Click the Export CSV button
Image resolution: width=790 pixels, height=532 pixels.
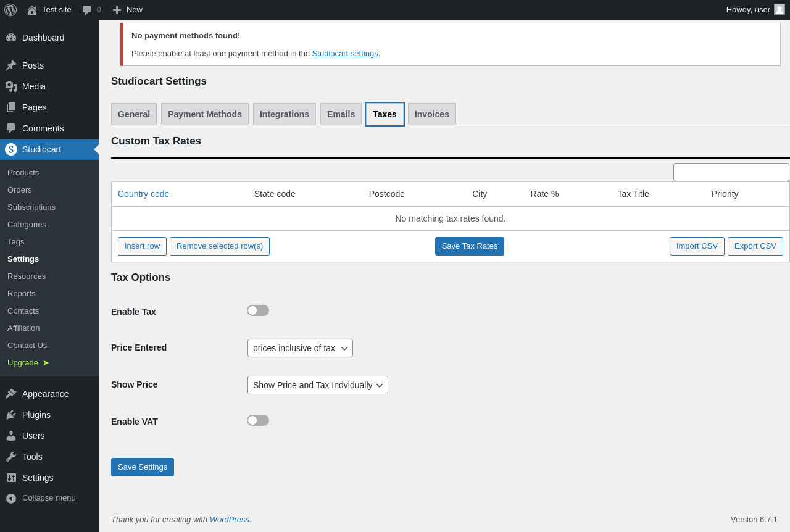[755, 246]
